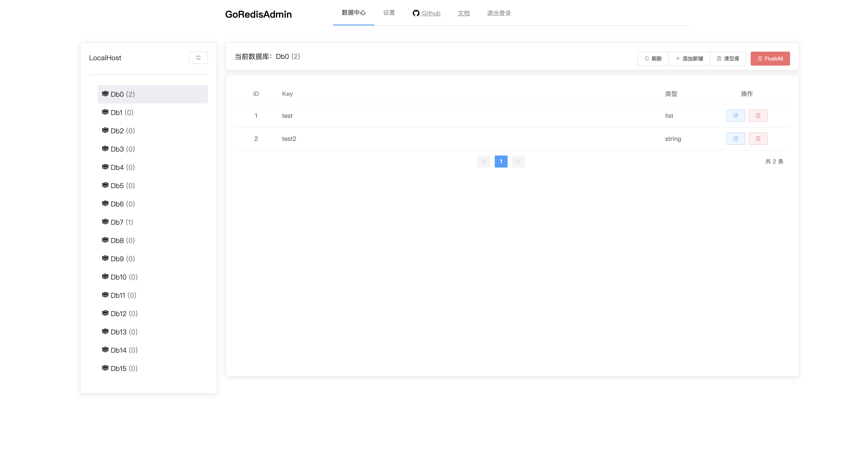Select database Db3 (0)
The image size is (868, 471).
pos(153,149)
